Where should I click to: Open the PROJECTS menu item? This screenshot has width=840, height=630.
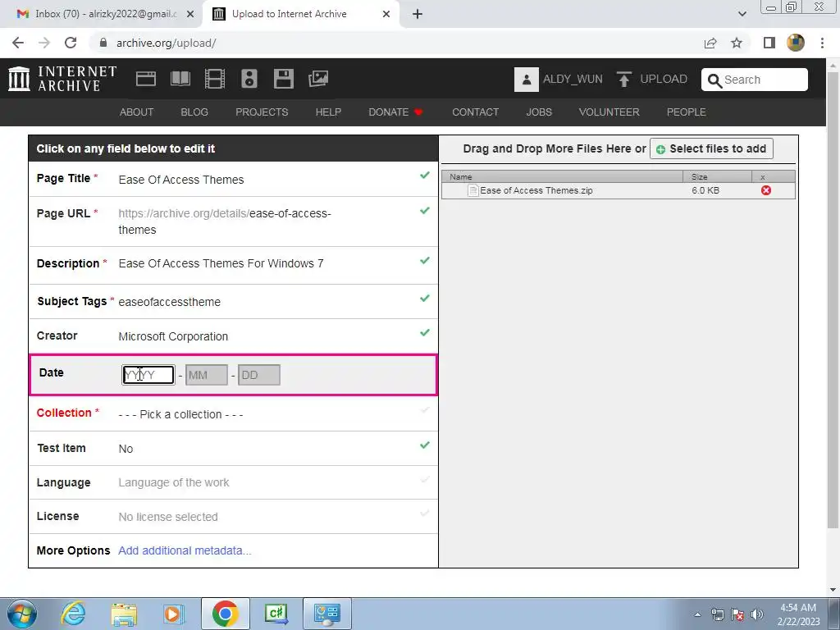(262, 112)
